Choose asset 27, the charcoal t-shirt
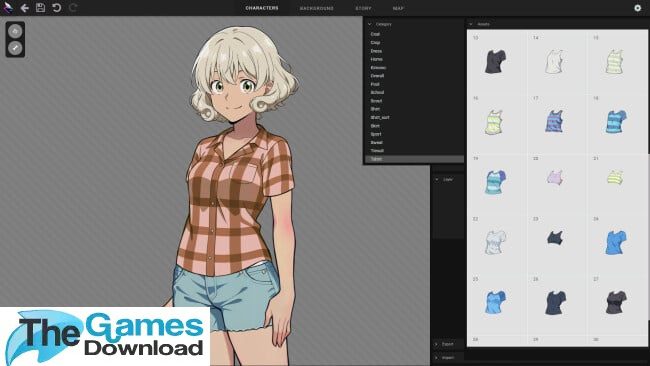Screen dimensions: 650x366 (616, 303)
